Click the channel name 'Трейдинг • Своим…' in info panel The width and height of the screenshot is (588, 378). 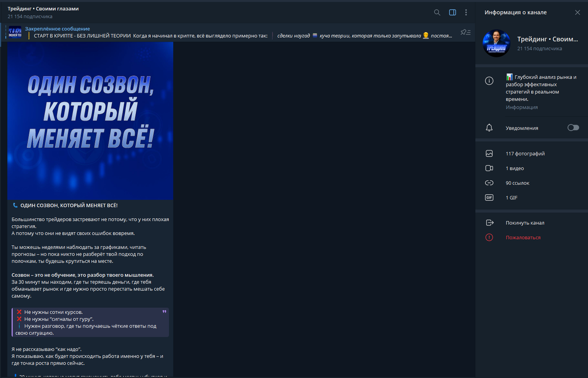(x=548, y=39)
